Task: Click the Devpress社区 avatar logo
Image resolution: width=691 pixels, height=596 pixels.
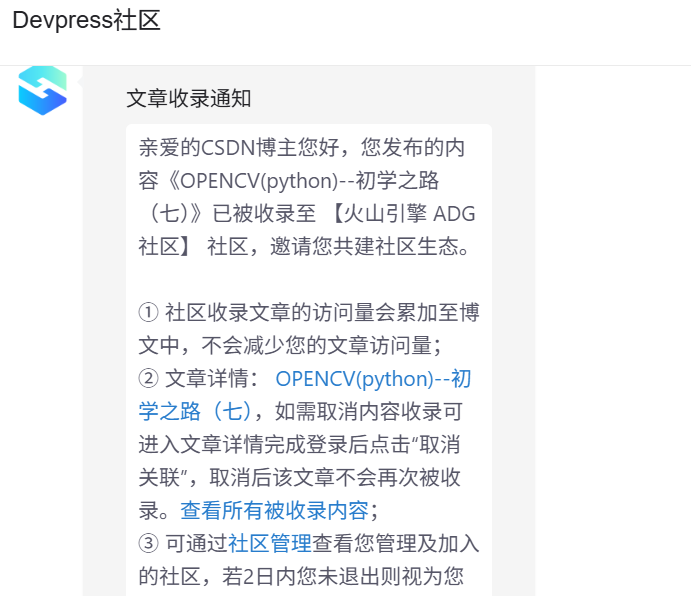Action: 42,90
